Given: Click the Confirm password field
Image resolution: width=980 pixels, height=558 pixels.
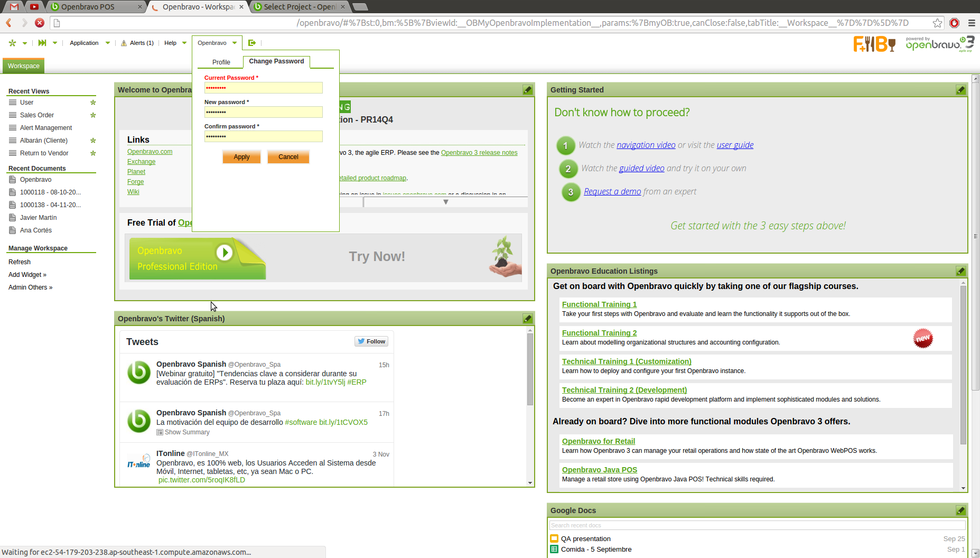Looking at the screenshot, I should [x=264, y=136].
